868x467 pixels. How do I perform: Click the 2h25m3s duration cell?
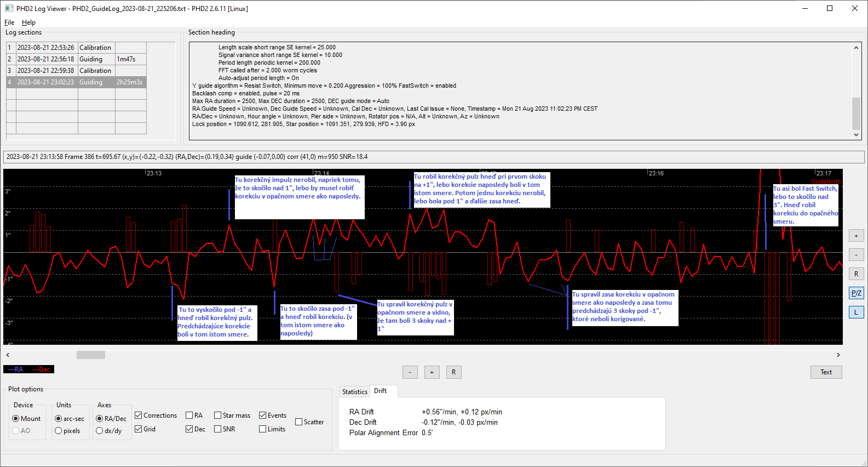(x=130, y=82)
